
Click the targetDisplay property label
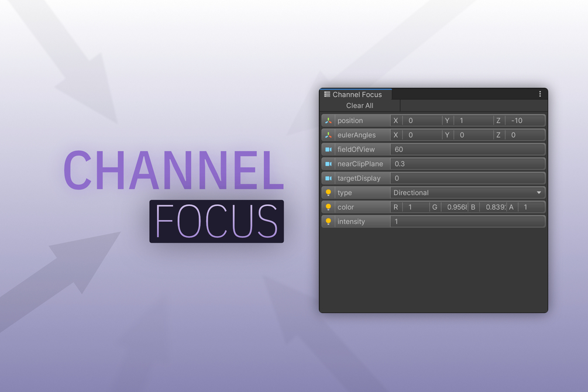tap(359, 178)
